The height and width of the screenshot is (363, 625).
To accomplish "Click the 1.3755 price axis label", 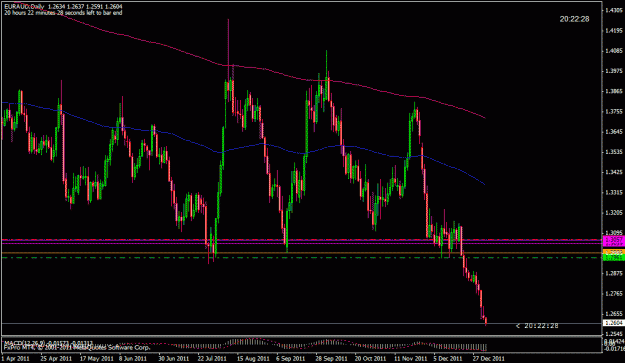I will coord(614,111).
